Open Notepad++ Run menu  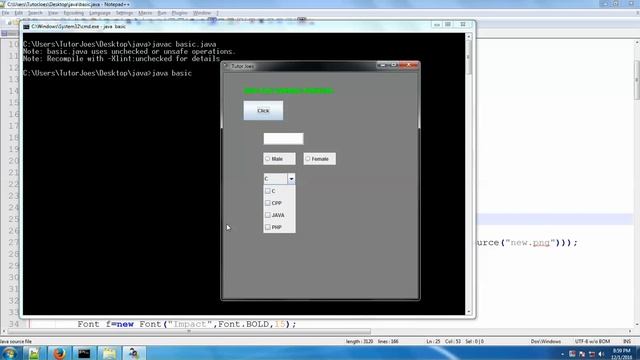[x=162, y=13]
